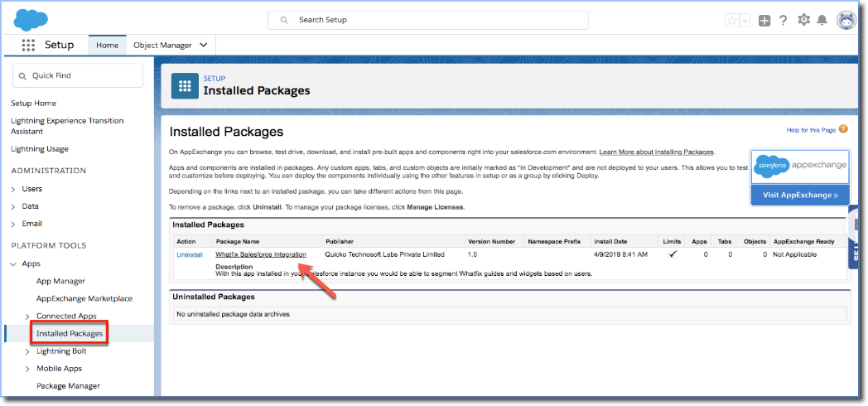This screenshot has width=868, height=406.
Task: Click the SETUP breadcrumb link
Action: pos(215,79)
